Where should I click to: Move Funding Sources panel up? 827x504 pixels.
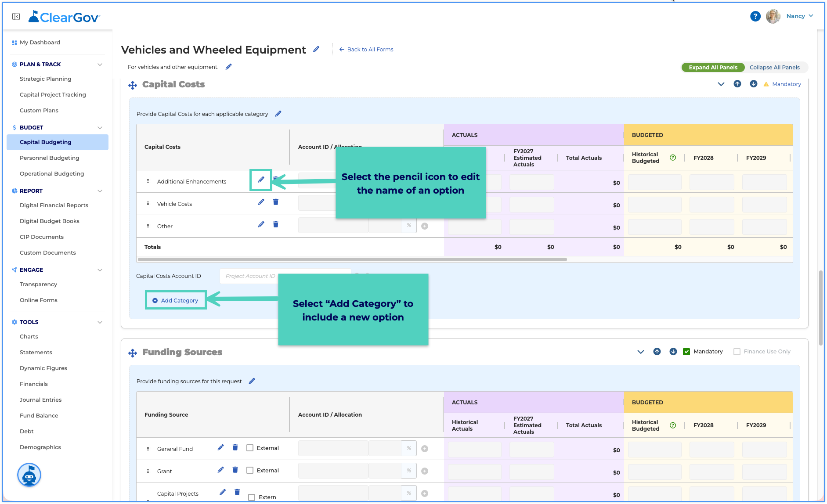point(657,352)
